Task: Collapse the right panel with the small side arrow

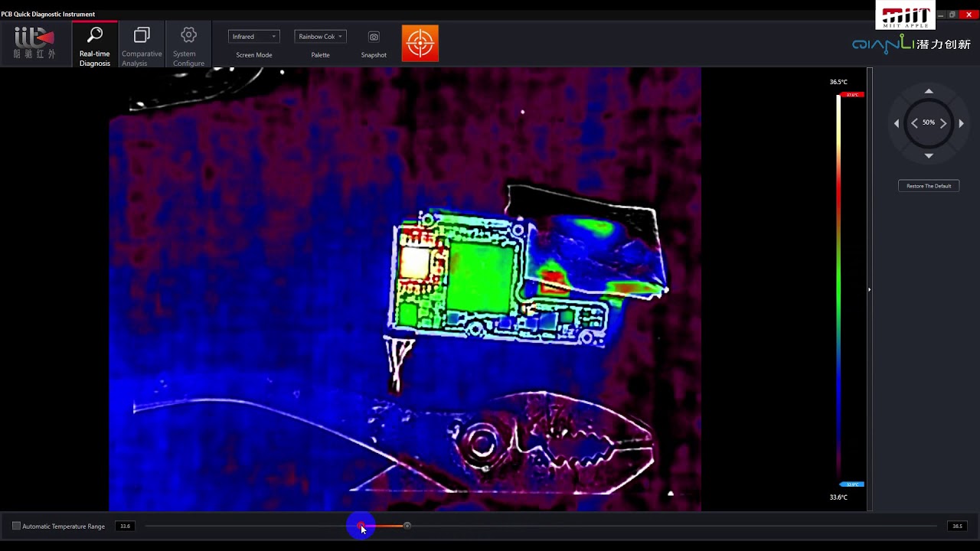Action: pyautogui.click(x=869, y=289)
